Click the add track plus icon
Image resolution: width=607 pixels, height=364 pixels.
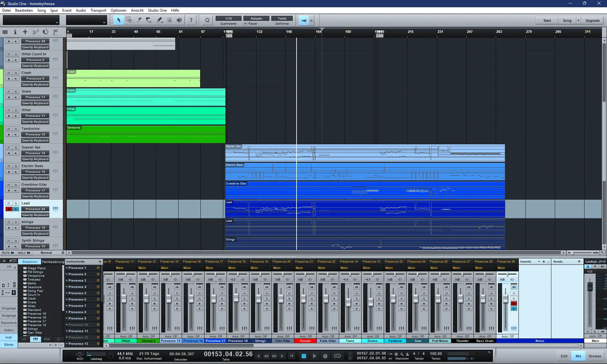tap(25, 32)
